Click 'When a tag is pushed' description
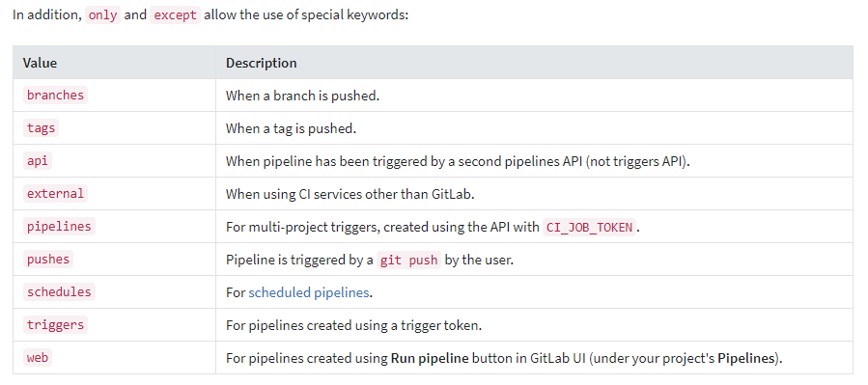 point(291,128)
